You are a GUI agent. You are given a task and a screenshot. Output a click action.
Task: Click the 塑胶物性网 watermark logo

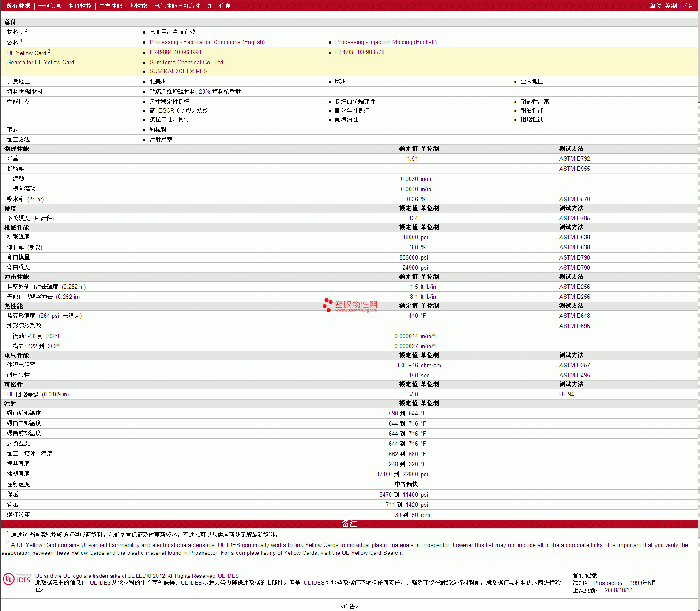tap(350, 305)
